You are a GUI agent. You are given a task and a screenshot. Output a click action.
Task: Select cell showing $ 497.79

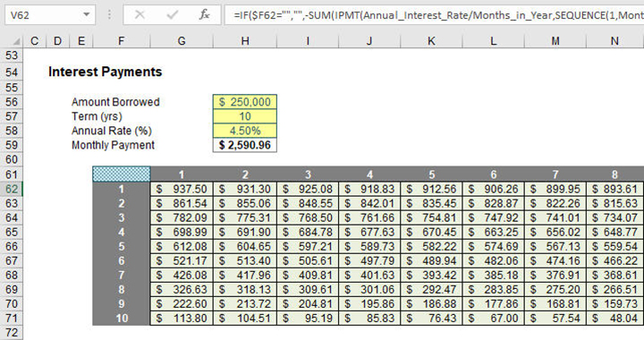coord(369,260)
